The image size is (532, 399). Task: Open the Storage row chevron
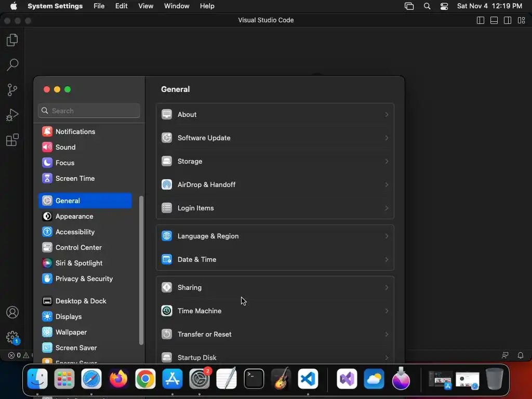pyautogui.click(x=387, y=162)
